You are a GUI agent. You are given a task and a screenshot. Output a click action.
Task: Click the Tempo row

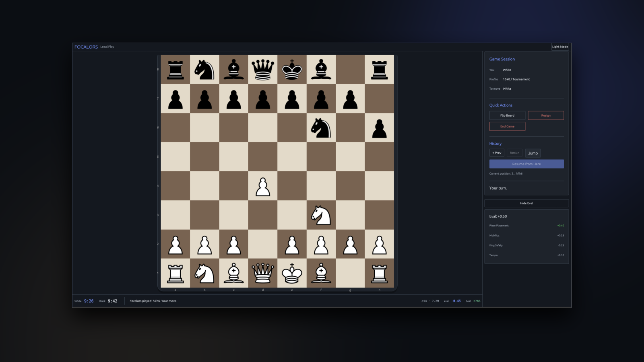point(526,255)
